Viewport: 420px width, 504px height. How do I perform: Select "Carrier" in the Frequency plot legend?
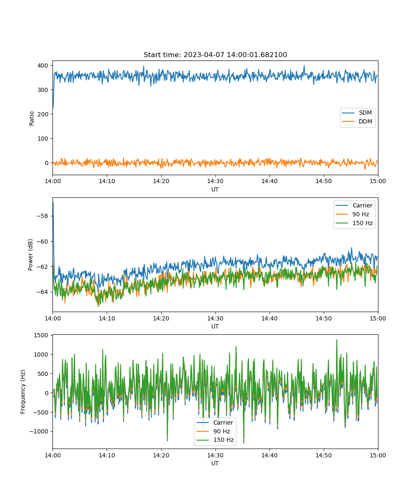(223, 423)
